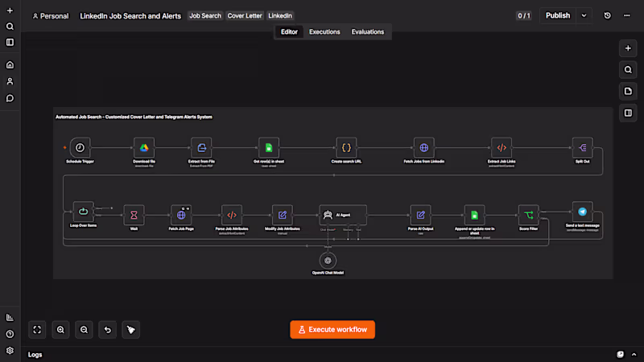Viewport: 644px width, 362px height.
Task: Switch to the Evaluations tab
Action: (x=368, y=31)
